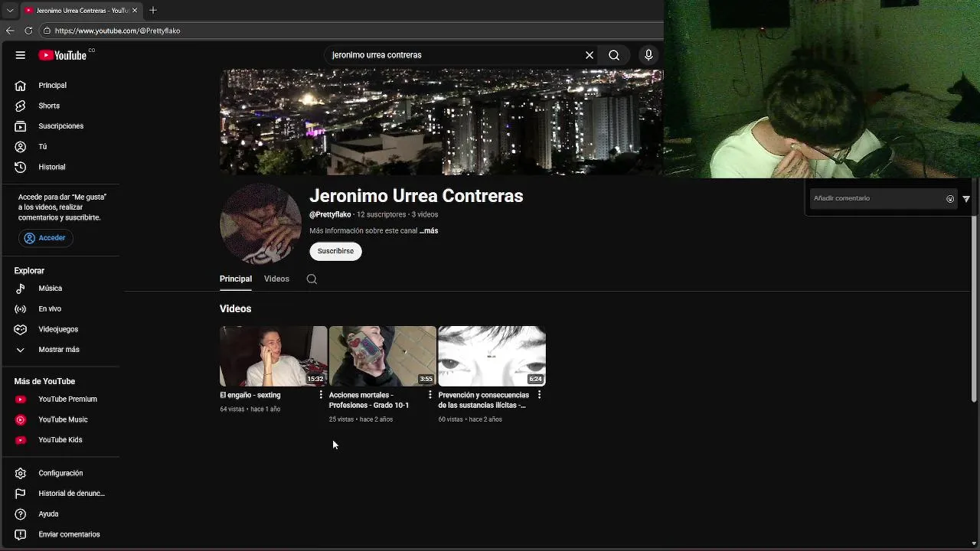
Task: Open Suscripciones in the sidebar
Action: tap(61, 126)
